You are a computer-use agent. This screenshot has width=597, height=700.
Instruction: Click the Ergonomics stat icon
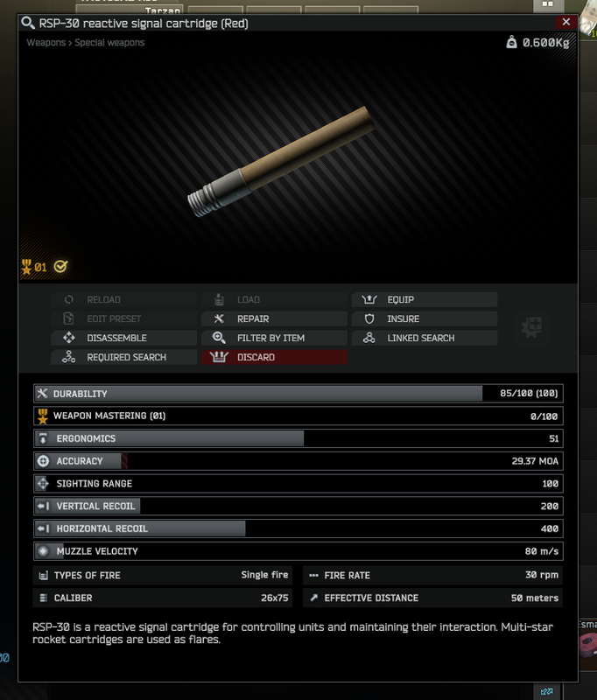click(43, 438)
